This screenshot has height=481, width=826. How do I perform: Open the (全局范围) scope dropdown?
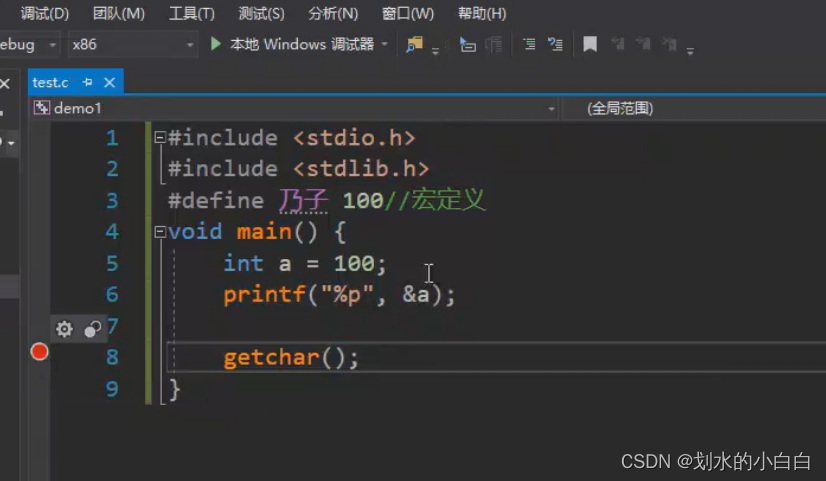694,109
